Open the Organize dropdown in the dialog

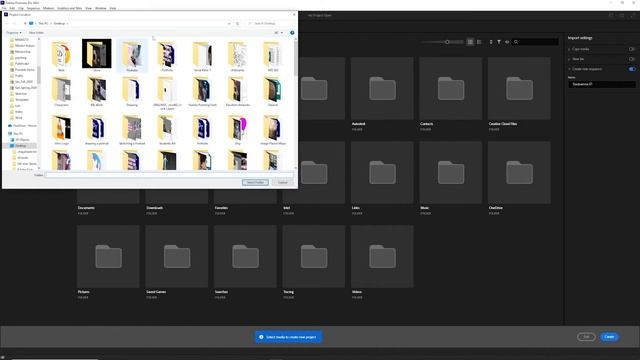click(x=13, y=33)
